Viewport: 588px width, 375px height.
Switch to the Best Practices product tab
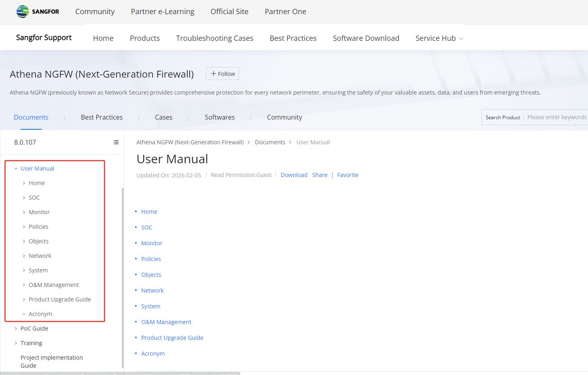tap(102, 117)
